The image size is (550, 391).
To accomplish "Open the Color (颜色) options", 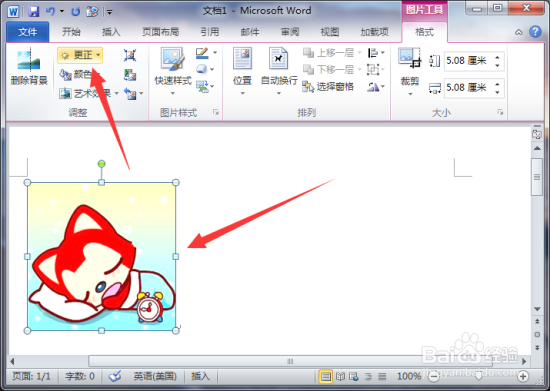I will [79, 74].
